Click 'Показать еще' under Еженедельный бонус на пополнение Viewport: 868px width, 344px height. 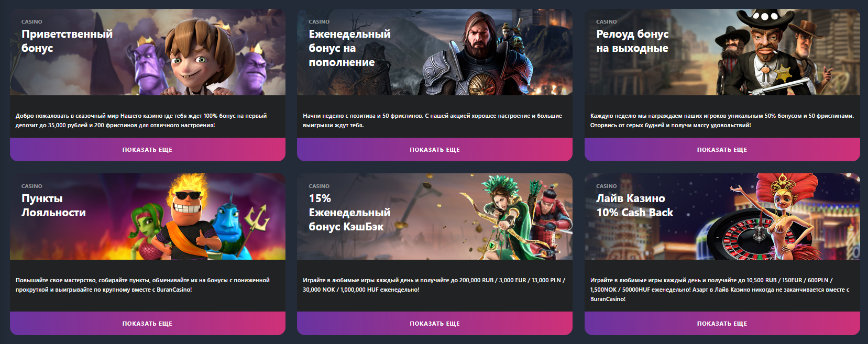[434, 150]
